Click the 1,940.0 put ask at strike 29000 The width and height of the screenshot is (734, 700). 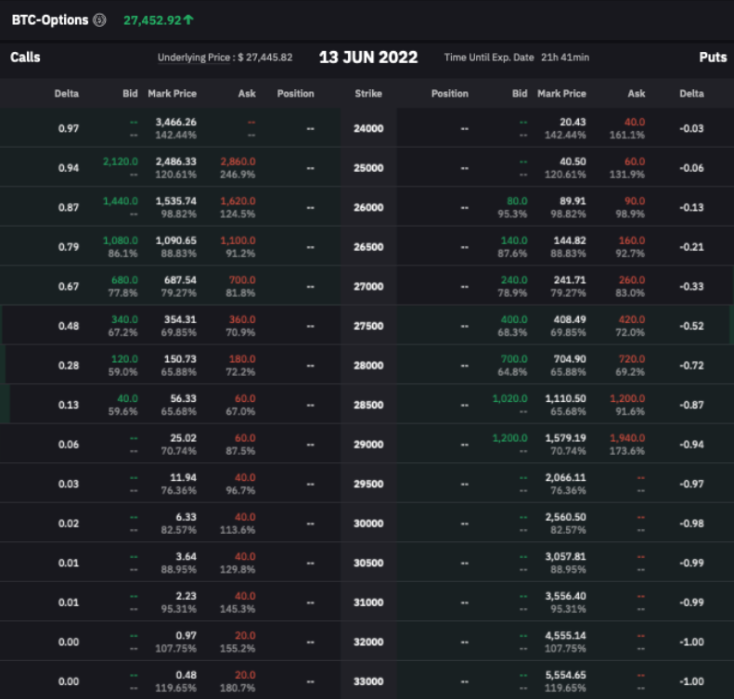click(x=627, y=437)
